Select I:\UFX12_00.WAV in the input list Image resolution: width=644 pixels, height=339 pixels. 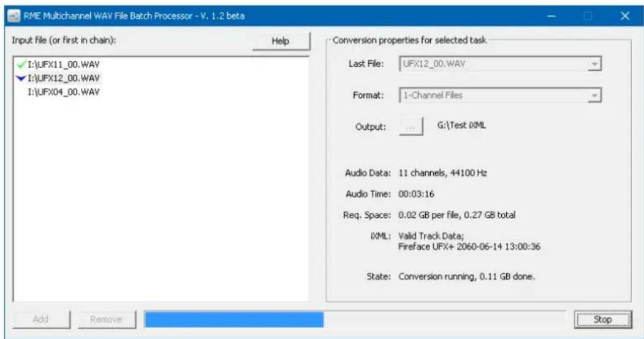pyautogui.click(x=64, y=78)
